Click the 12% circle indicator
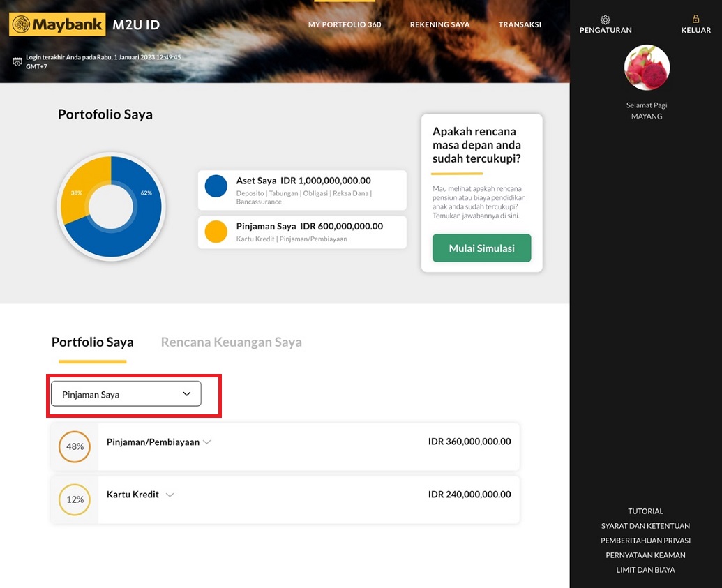Screen dimensions: 722x588 75,499
